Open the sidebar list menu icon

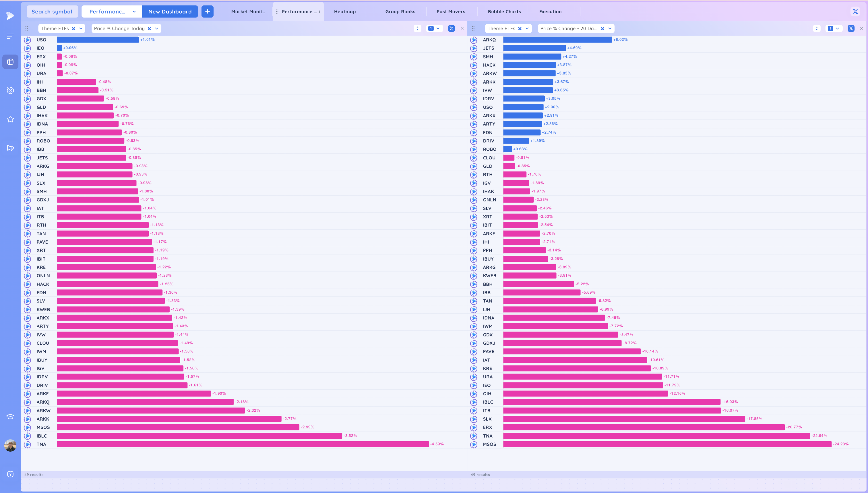click(10, 36)
